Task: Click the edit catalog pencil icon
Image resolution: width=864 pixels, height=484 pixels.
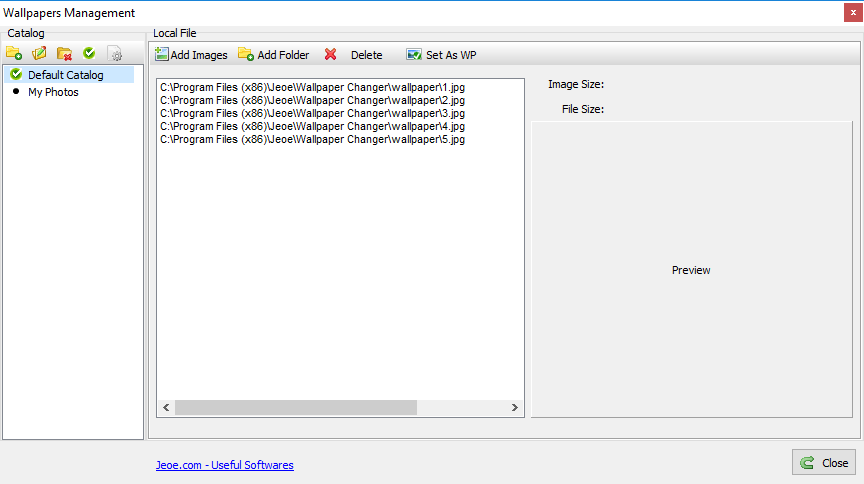Action: (39, 53)
